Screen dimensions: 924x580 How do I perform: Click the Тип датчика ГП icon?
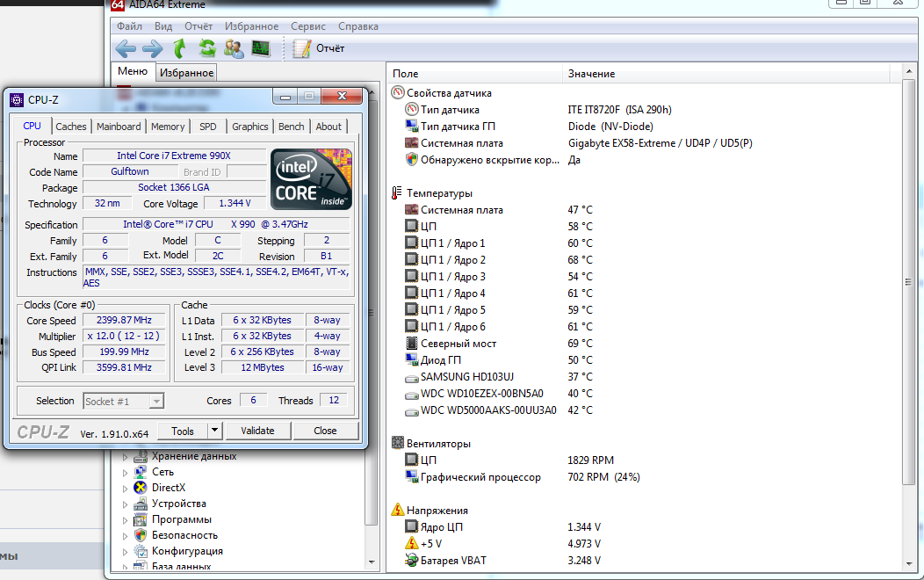coord(411,126)
